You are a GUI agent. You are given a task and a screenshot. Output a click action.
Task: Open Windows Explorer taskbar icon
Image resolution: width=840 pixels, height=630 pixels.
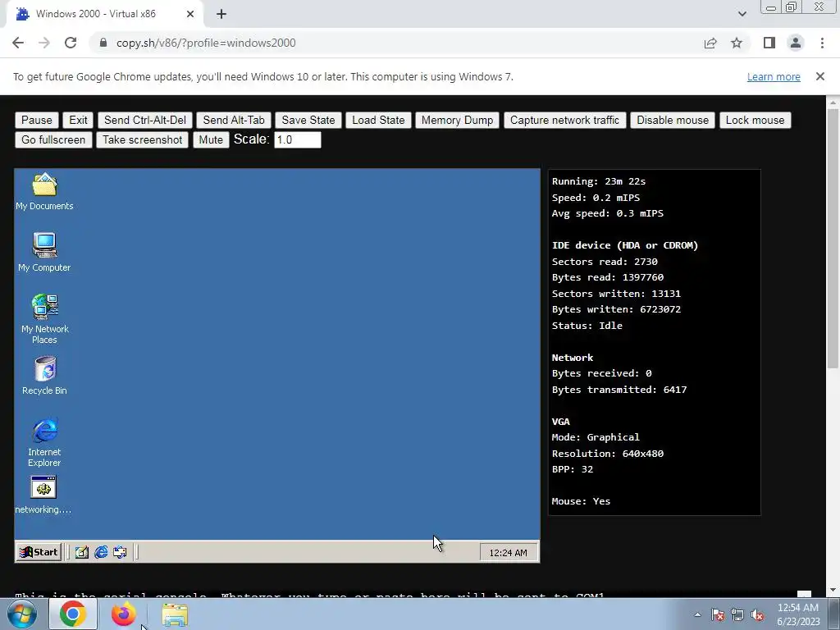(175, 614)
